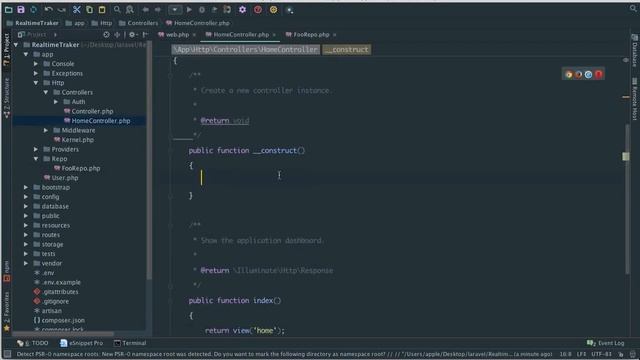
Task: Toggle the npm side tool window
Action: click(x=7, y=271)
